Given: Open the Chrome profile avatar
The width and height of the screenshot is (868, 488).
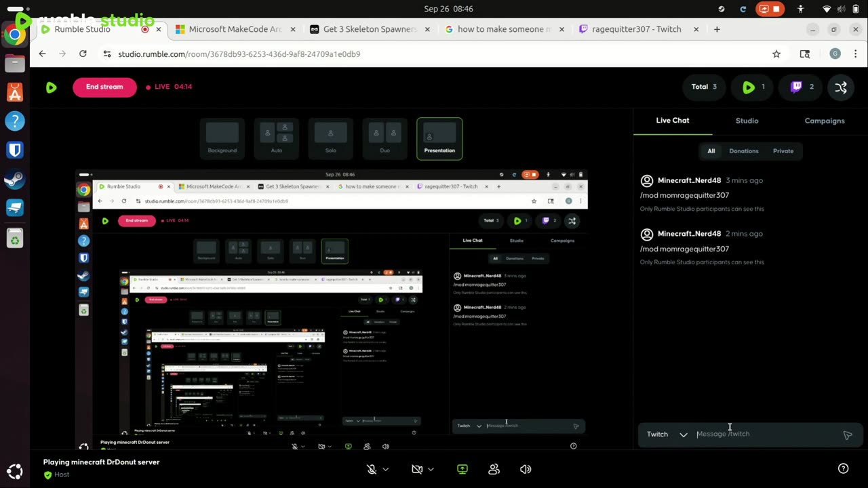Looking at the screenshot, I should pos(835,54).
